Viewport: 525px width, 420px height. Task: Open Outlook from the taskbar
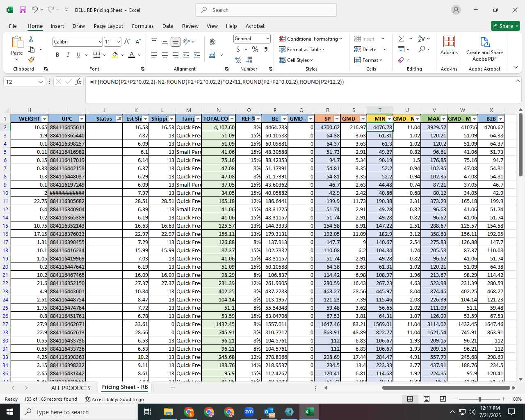(x=269, y=412)
